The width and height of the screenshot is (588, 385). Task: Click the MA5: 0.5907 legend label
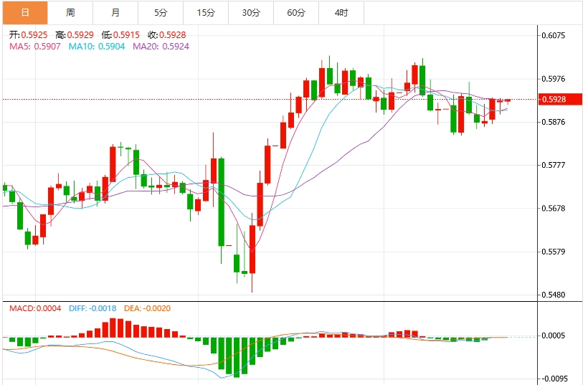click(x=35, y=47)
